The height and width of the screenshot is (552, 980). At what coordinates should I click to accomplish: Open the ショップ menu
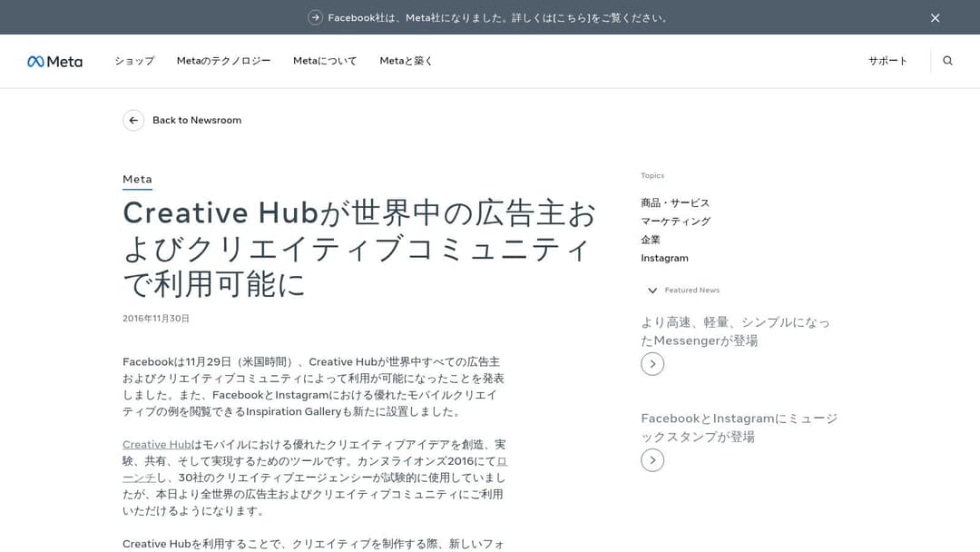tap(134, 61)
